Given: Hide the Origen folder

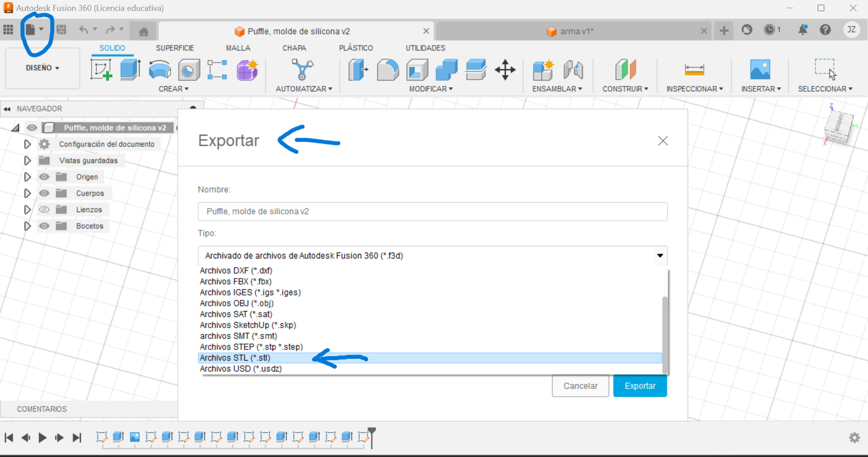Looking at the screenshot, I should click(44, 177).
